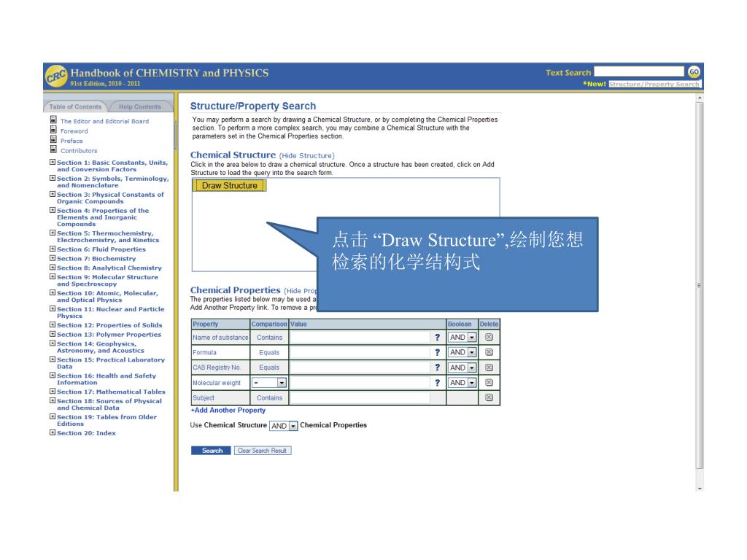Expand Section 20: Index
Viewport: 747px width, 560px height.
point(53,432)
